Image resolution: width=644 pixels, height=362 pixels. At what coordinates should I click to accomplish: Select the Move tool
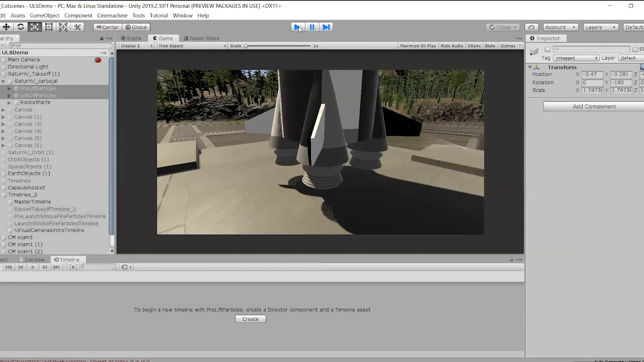tap(6, 27)
